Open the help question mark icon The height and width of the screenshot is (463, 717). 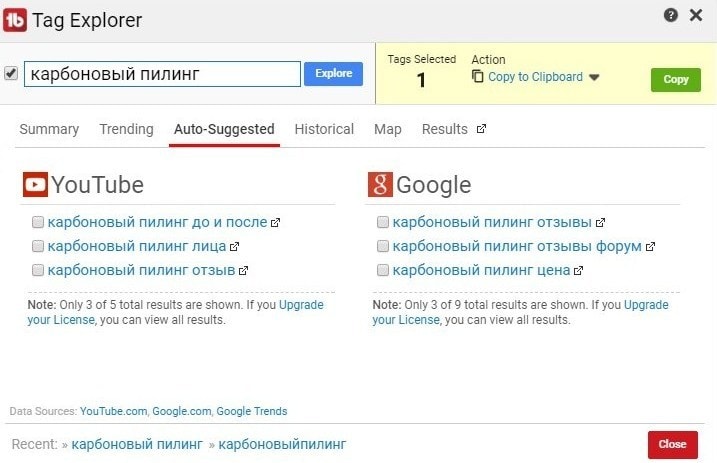pos(671,15)
